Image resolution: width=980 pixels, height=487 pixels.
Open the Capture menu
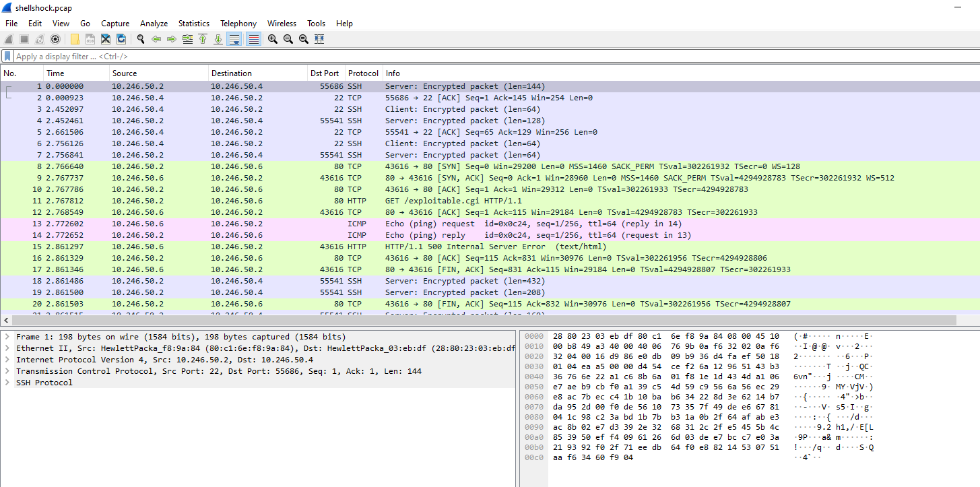click(115, 23)
